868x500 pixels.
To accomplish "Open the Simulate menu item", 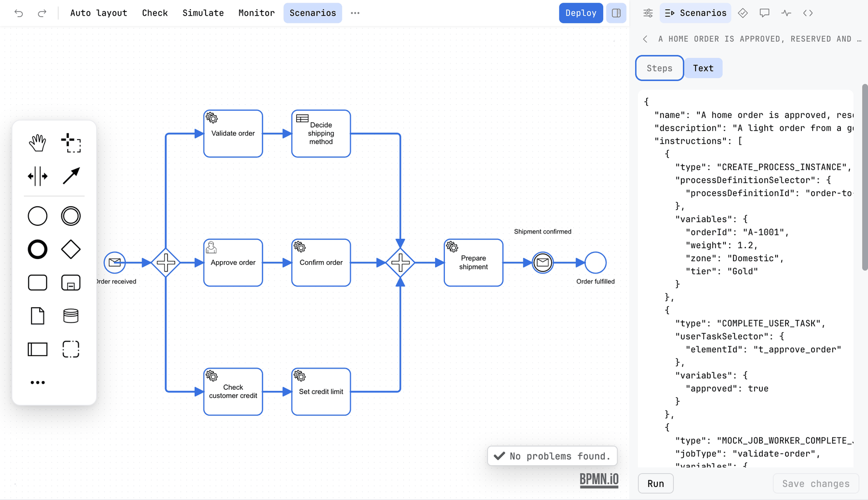I will tap(203, 13).
